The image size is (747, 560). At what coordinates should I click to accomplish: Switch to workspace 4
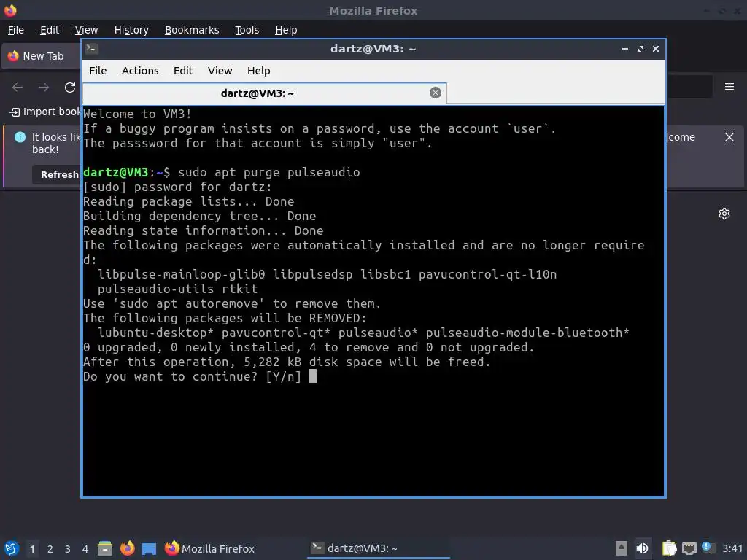pos(85,549)
